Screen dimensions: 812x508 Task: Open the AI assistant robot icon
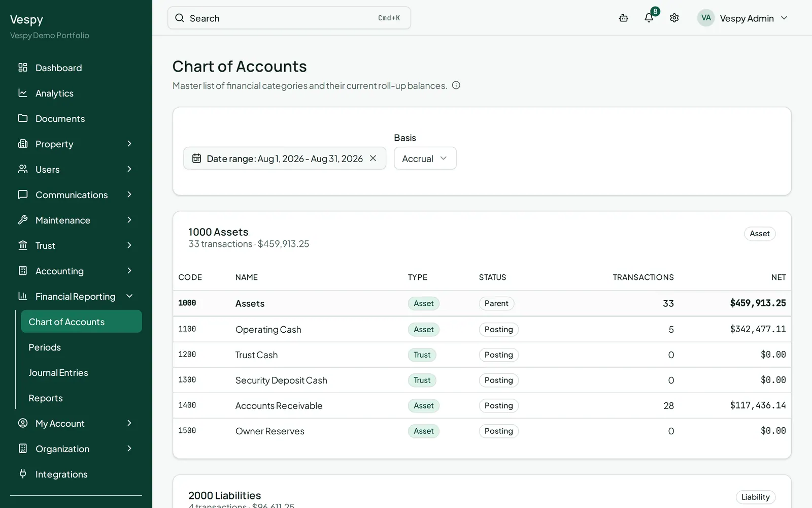click(624, 18)
